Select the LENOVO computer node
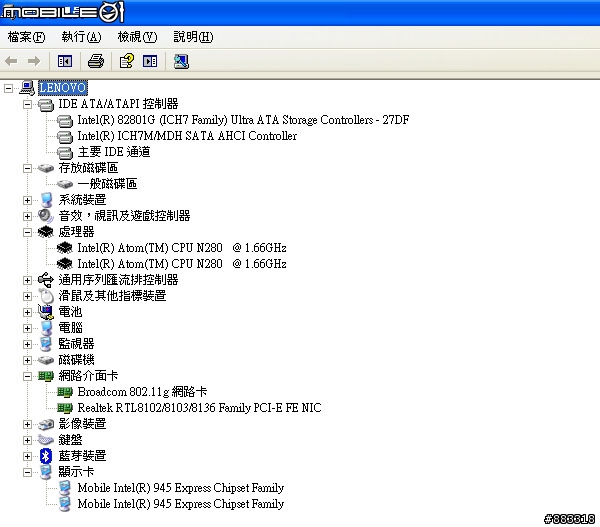 [63, 88]
